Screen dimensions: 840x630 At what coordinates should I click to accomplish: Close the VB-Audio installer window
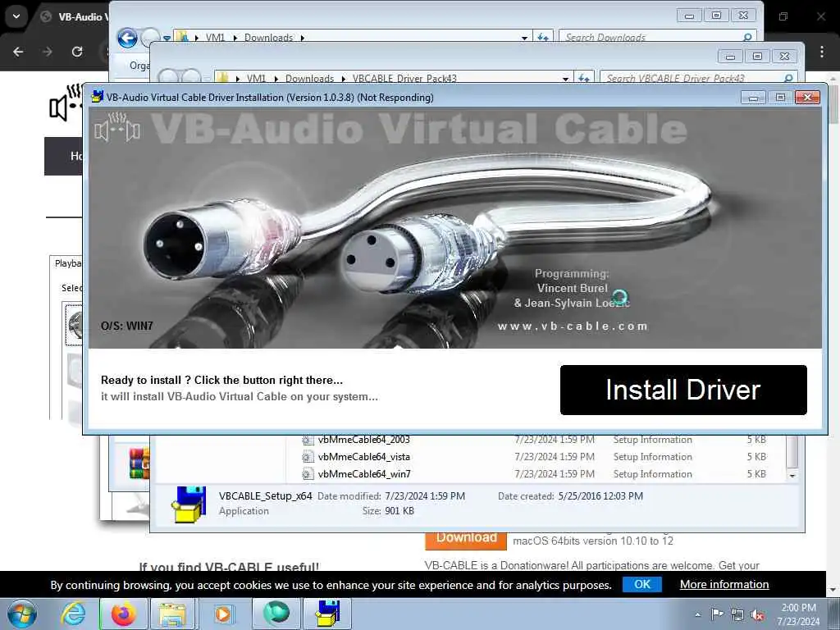point(807,97)
